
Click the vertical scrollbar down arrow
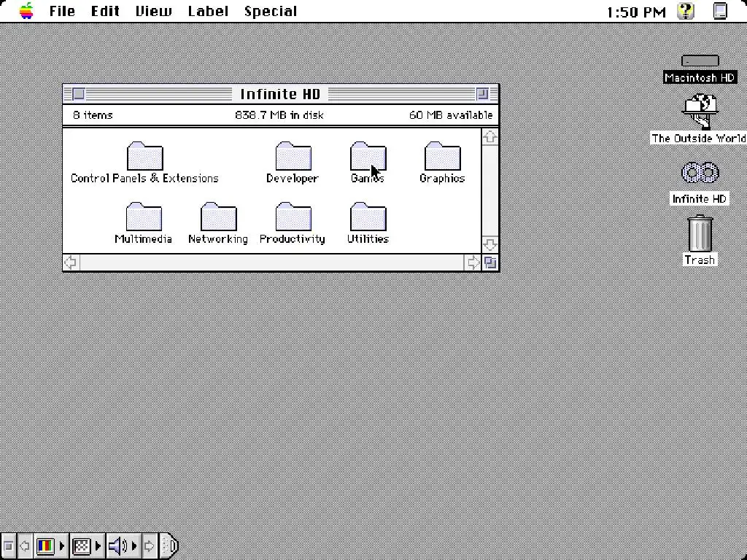[490, 245]
